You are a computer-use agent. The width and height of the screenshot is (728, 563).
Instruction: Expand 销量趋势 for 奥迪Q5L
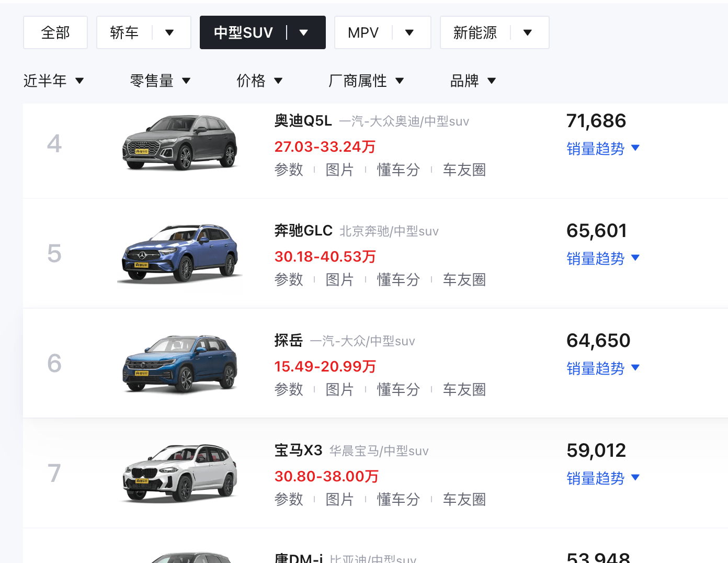point(603,149)
